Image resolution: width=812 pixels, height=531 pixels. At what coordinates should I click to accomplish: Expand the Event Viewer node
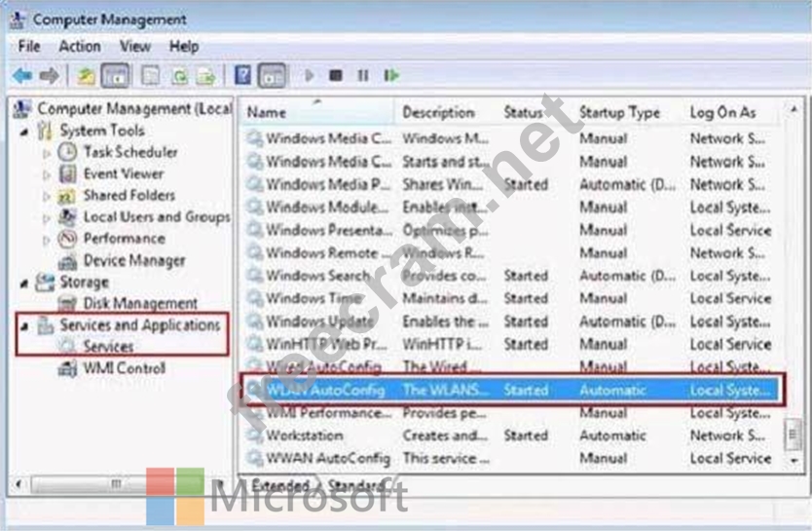point(47,175)
